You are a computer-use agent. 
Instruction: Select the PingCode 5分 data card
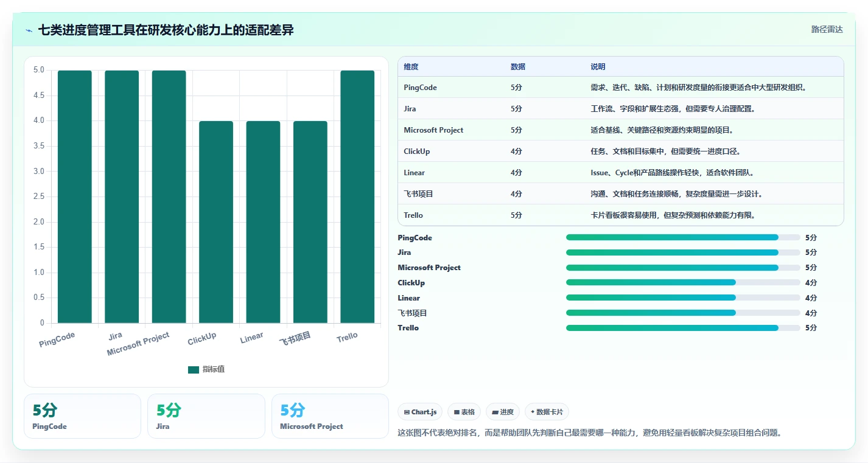[x=82, y=416]
